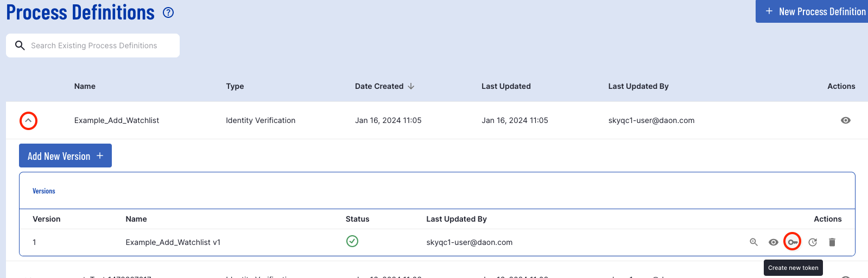Viewport: 868px width, 278px height.
Task: View version 1 using its eye icon
Action: [x=774, y=242]
